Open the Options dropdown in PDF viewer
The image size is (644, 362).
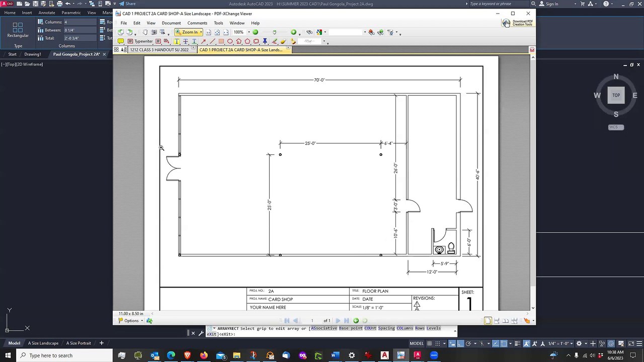tap(131, 321)
